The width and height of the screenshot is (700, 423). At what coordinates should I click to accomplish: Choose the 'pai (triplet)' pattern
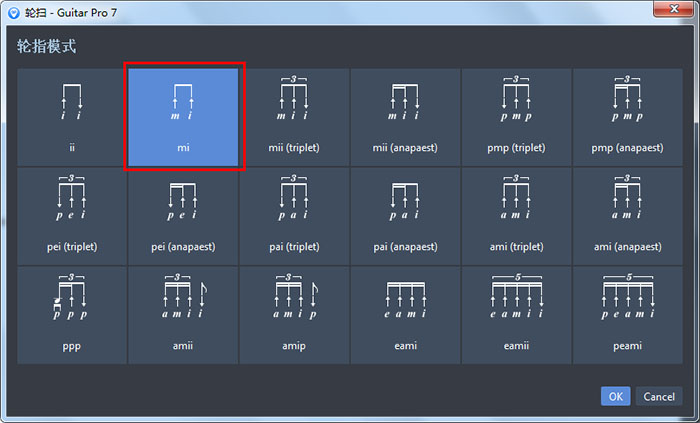tap(294, 216)
